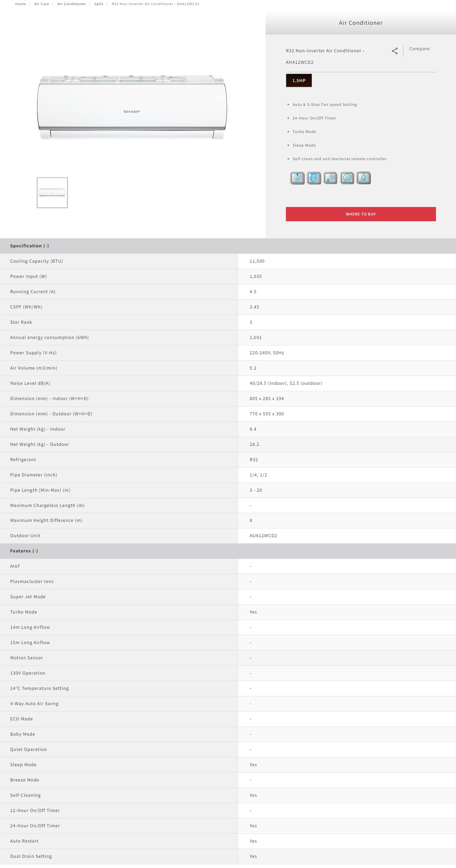
Task: Click the Yes value for Self-Cleaning
Action: (253, 795)
